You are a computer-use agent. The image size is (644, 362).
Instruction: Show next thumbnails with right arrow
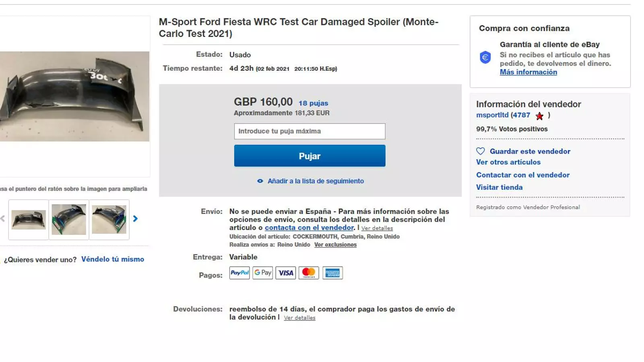pyautogui.click(x=135, y=219)
